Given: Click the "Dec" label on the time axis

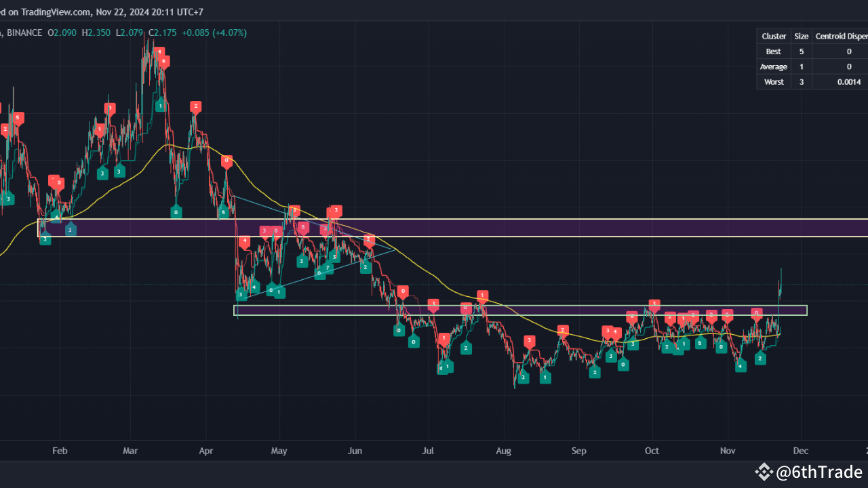Looking at the screenshot, I should click(x=801, y=451).
